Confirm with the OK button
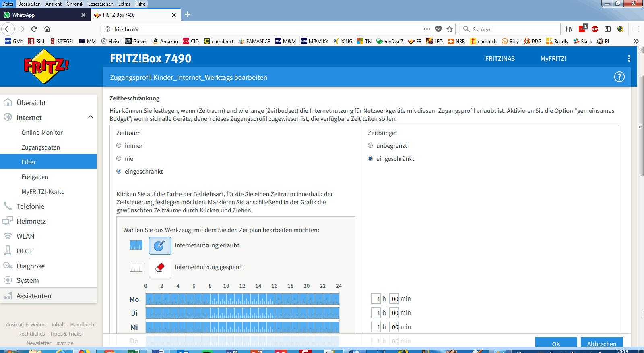Viewport: 644px width, 353px height. click(x=556, y=343)
